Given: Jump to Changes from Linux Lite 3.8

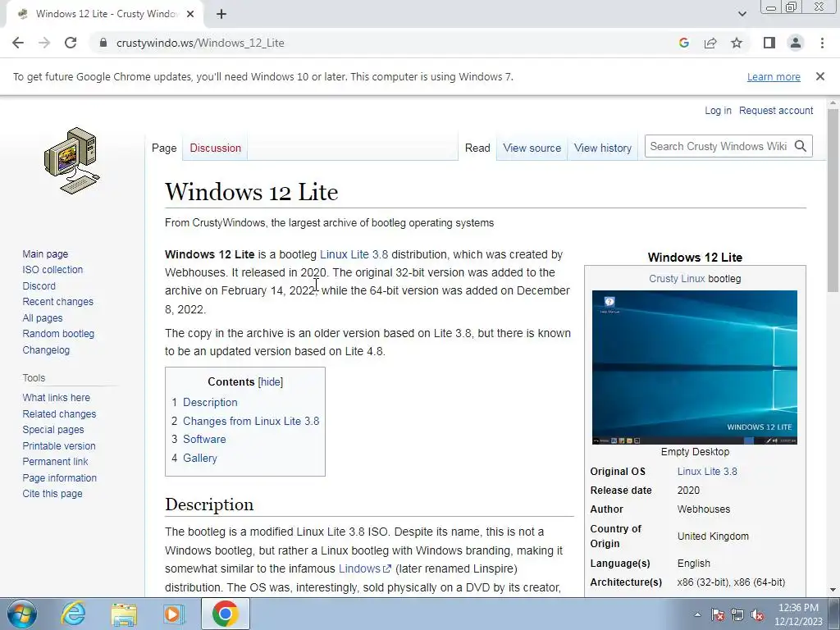Looking at the screenshot, I should click(251, 421).
